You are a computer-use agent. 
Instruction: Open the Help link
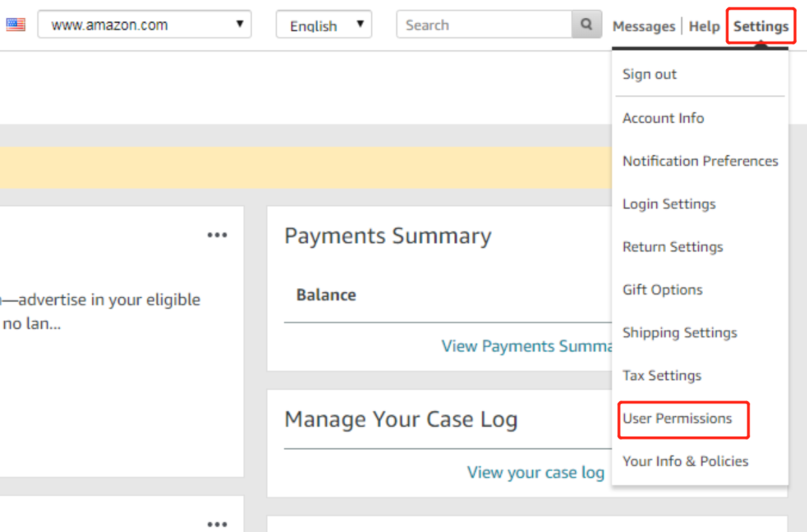point(704,26)
